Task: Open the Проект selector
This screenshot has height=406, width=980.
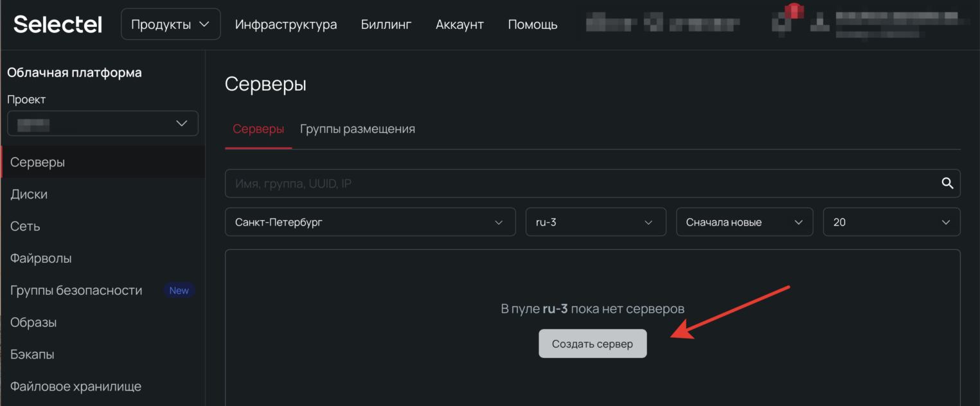Action: tap(102, 123)
